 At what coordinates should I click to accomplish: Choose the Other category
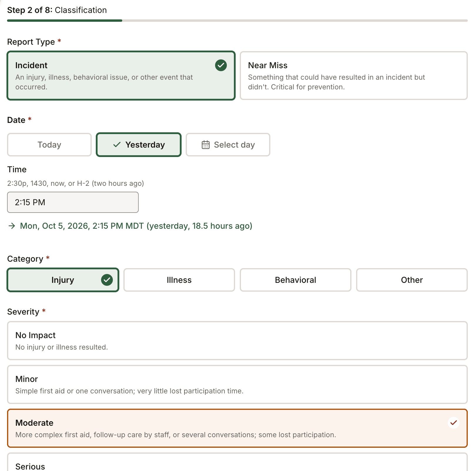[412, 280]
